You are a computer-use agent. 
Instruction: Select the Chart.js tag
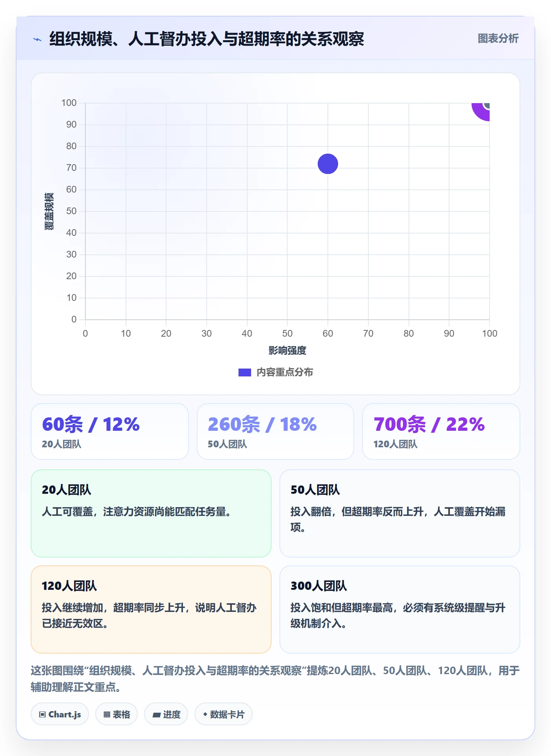60,714
